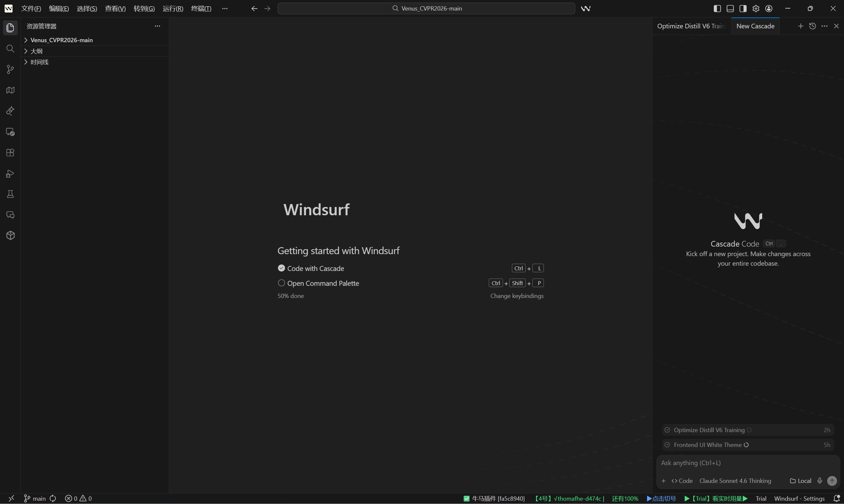The image size is (844, 504).
Task: Open the chat bubbles icon in activity bar
Action: click(10, 215)
